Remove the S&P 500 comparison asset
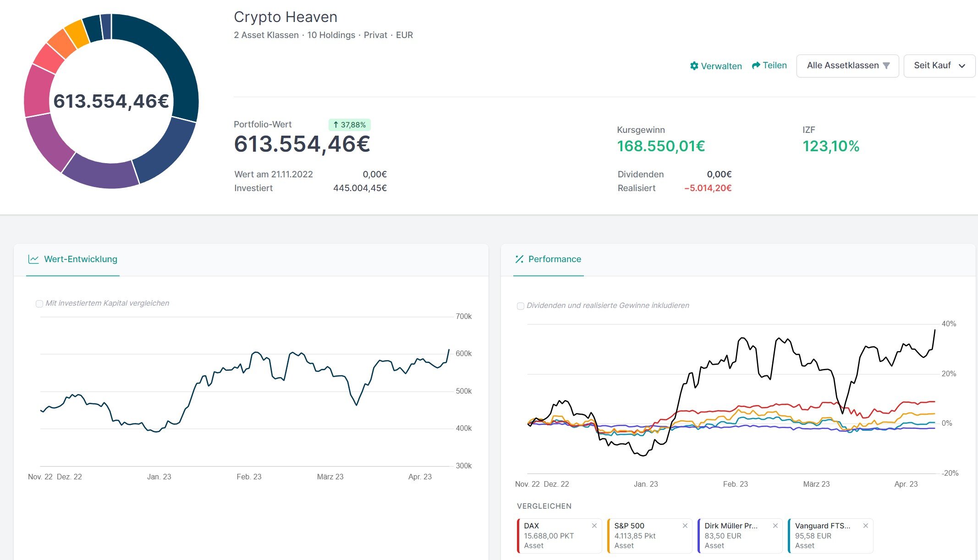This screenshot has height=560, width=978. pyautogui.click(x=685, y=526)
